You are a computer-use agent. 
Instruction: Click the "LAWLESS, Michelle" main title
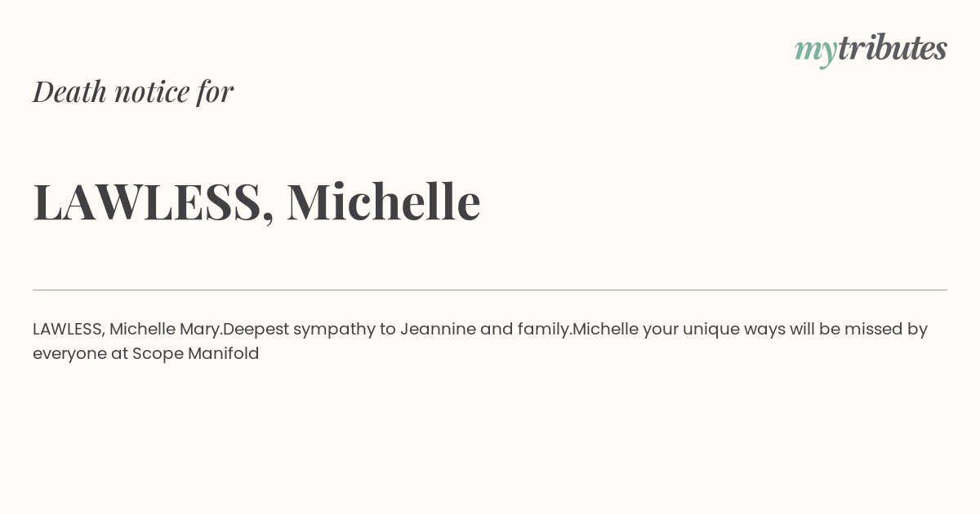[256, 202]
